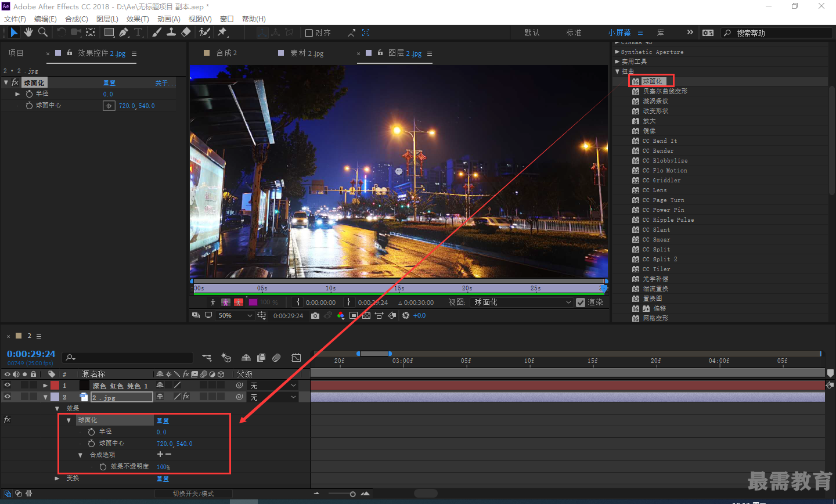Image resolution: width=836 pixels, height=504 pixels.
Task: Select the Puppet Pin tool
Action: tap(222, 33)
